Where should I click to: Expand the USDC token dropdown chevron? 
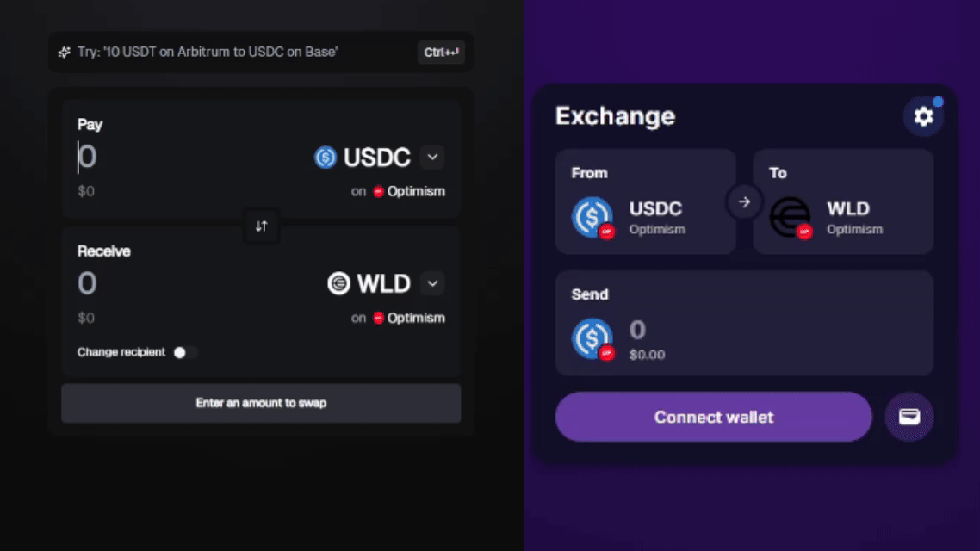coord(432,157)
